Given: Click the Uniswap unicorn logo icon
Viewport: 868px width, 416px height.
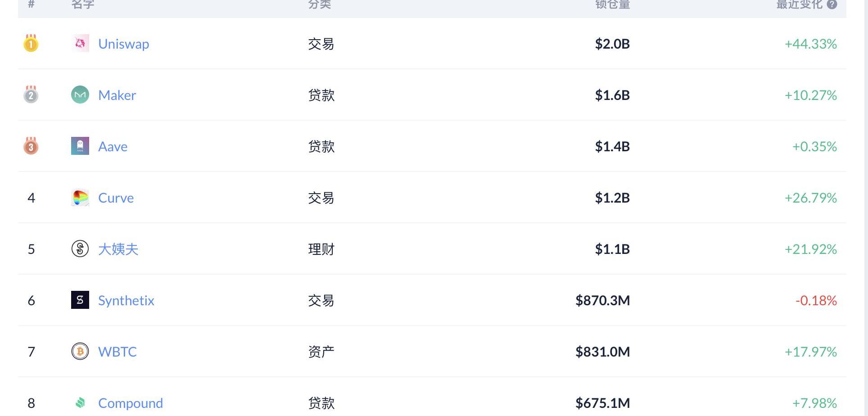Looking at the screenshot, I should pos(80,43).
